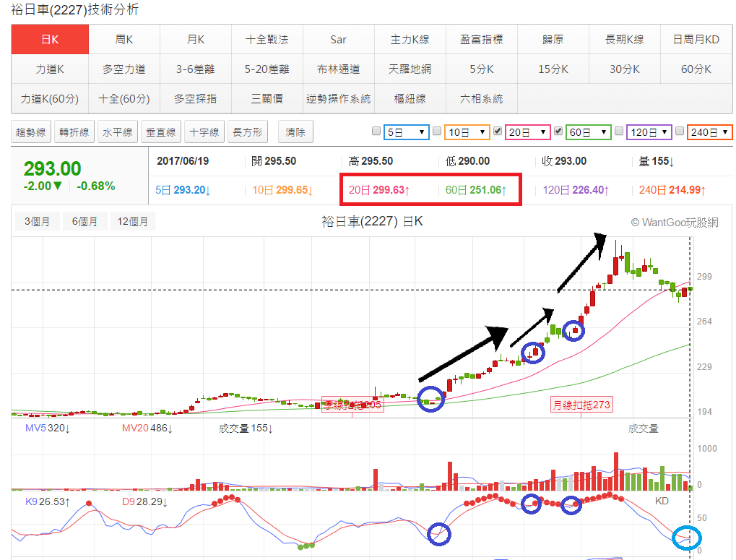736x560 pixels.
Task: Select the 趨勢線 trend line drawing tool
Action: pyautogui.click(x=30, y=132)
